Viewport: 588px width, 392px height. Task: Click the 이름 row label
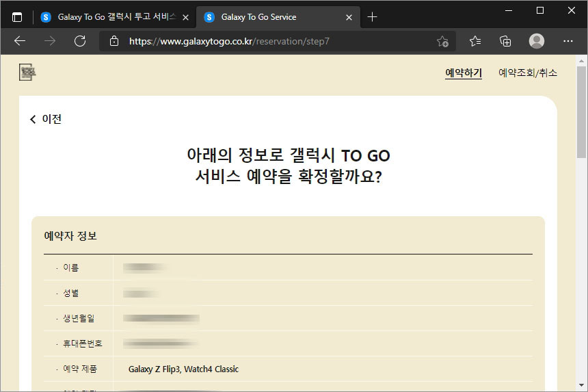[71, 267]
